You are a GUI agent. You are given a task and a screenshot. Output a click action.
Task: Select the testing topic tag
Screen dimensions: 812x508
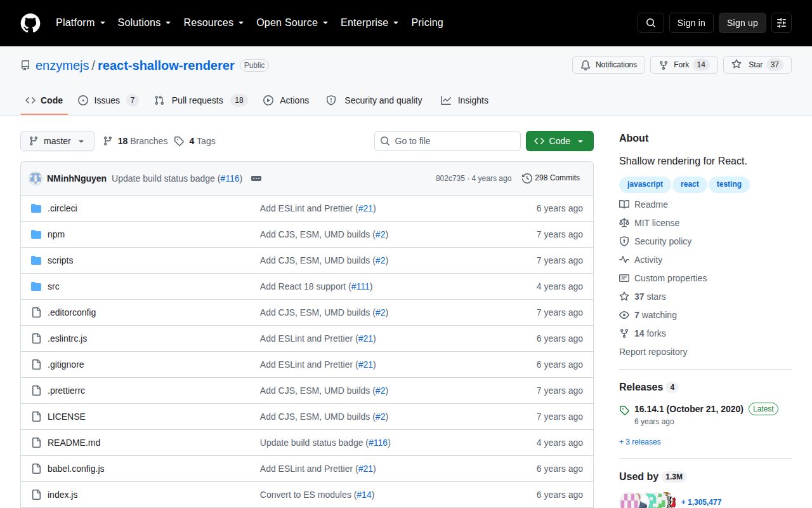pos(729,184)
